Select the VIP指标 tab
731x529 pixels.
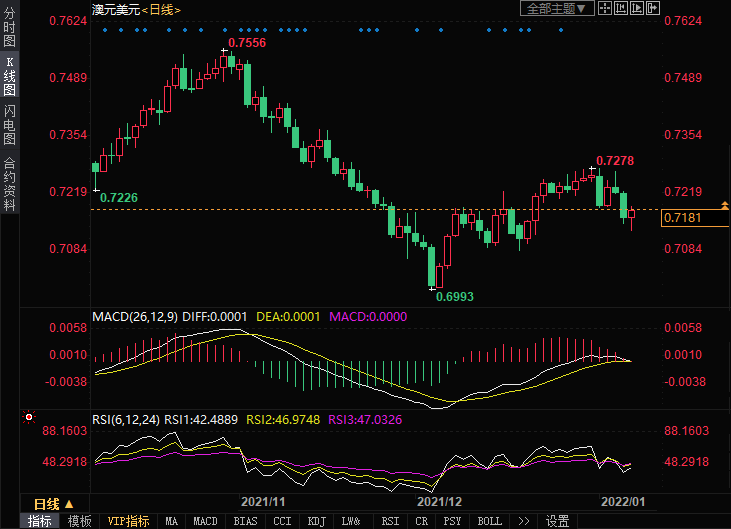tap(128, 521)
